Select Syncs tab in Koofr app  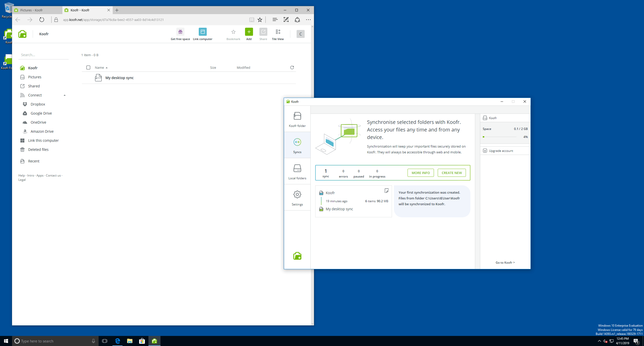point(297,146)
